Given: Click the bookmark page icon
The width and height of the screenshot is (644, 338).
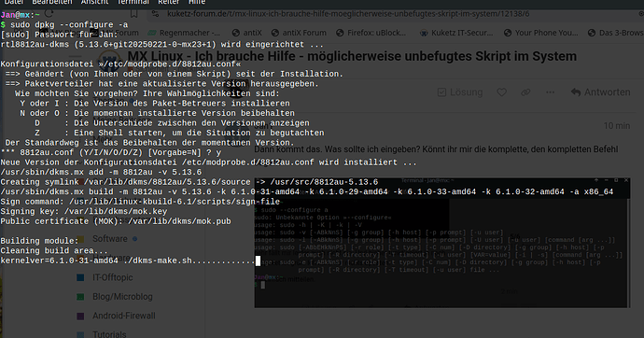Looking at the screenshot, I should click(133, 14).
